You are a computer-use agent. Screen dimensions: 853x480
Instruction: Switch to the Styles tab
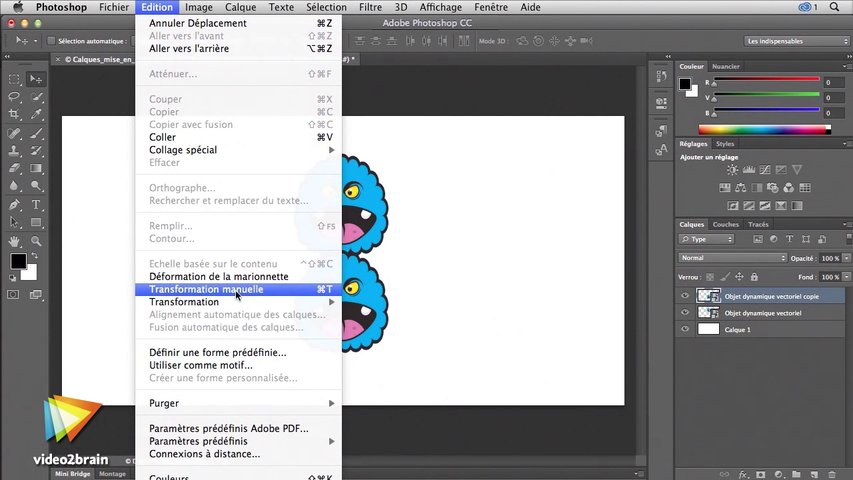click(x=725, y=144)
